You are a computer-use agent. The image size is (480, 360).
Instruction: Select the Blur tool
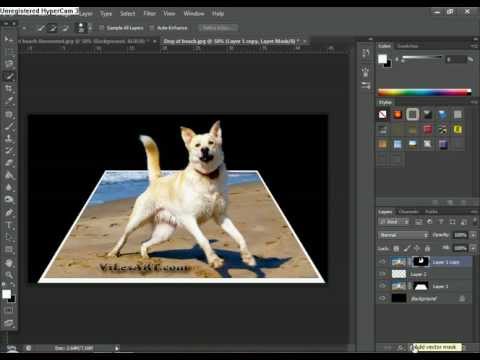coord(9,187)
